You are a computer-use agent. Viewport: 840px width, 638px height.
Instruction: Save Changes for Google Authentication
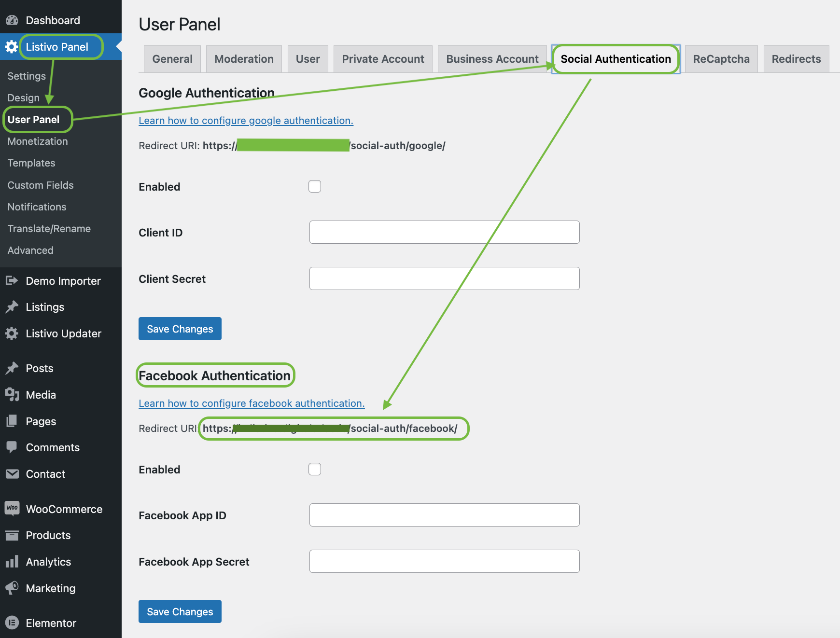click(x=180, y=329)
